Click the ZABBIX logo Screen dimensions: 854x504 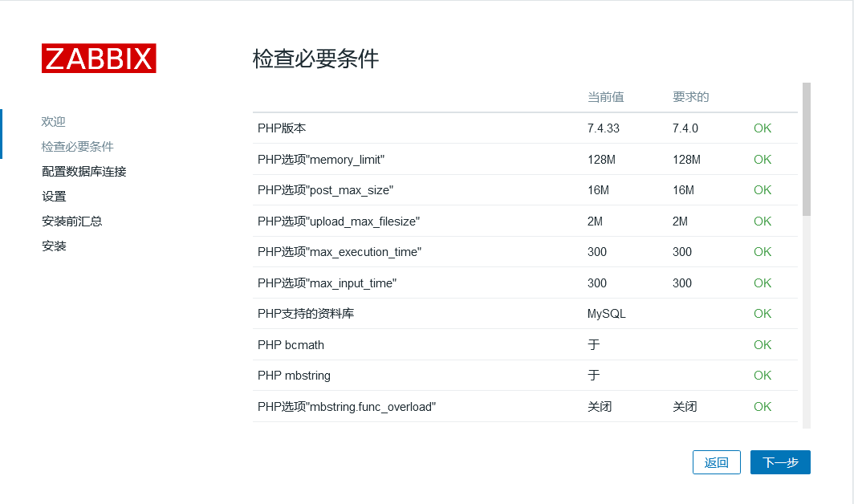tap(99, 59)
